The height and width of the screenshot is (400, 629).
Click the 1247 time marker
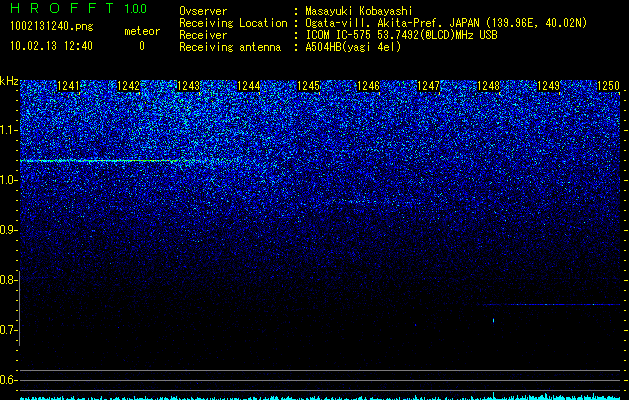click(x=428, y=86)
